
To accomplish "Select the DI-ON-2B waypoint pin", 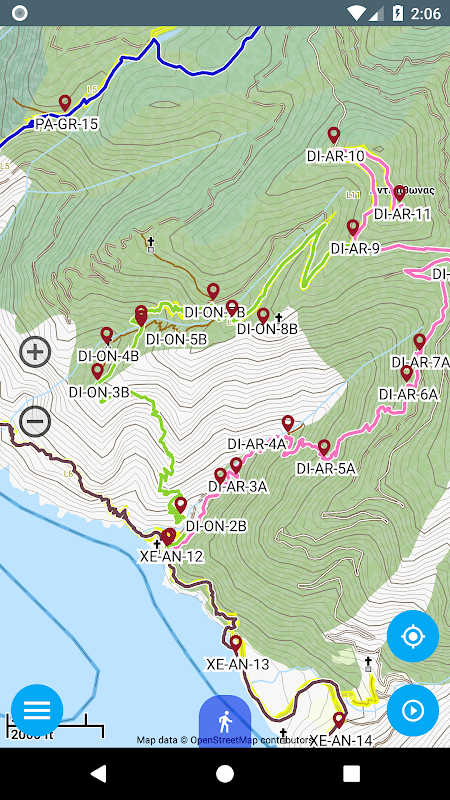I will [181, 505].
